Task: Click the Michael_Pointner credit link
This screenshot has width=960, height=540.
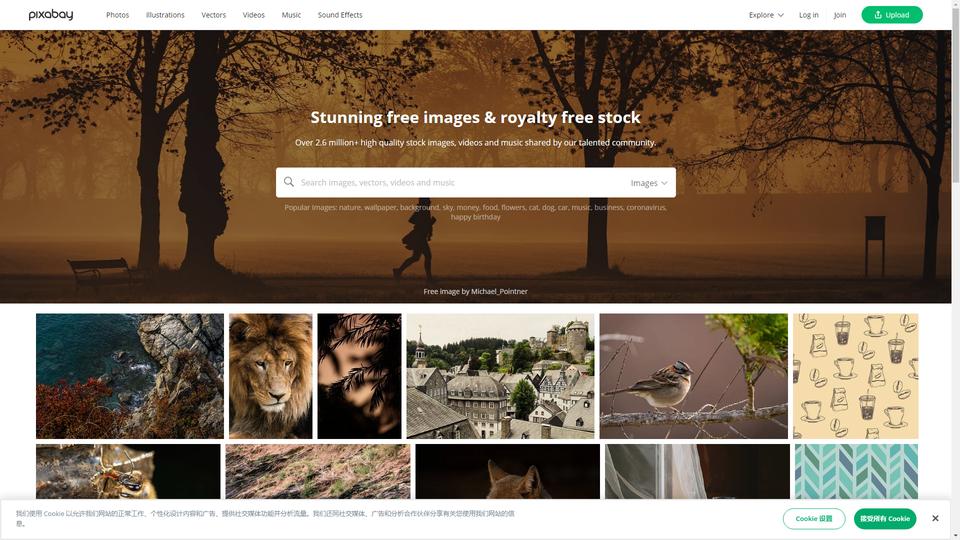Action: tap(499, 291)
